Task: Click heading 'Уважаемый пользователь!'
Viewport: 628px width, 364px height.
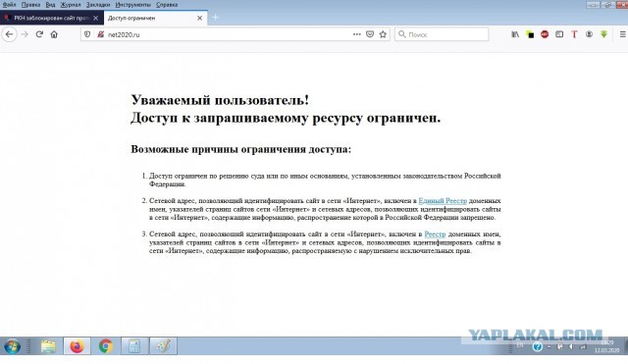Action: (x=220, y=100)
